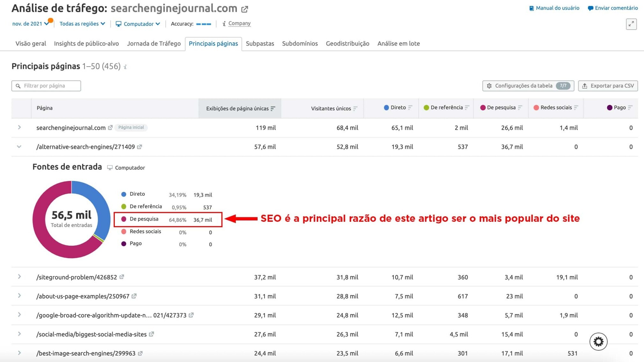The image size is (644, 362).
Task: Select the Principais páginas tab
Action: tap(213, 44)
